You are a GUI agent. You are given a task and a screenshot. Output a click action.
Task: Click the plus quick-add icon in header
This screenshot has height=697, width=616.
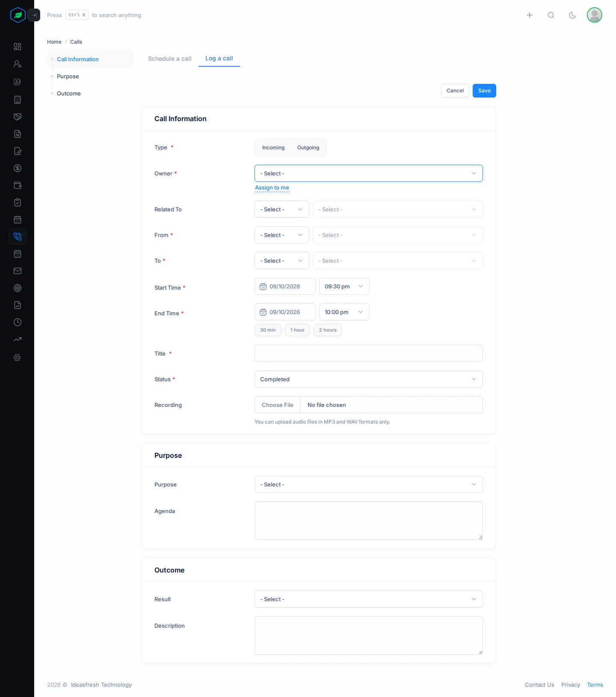[530, 15]
